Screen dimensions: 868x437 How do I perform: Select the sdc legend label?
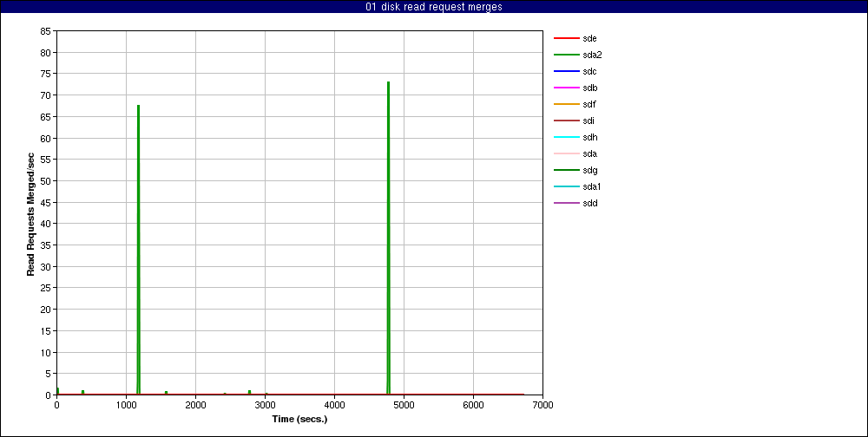589,72
